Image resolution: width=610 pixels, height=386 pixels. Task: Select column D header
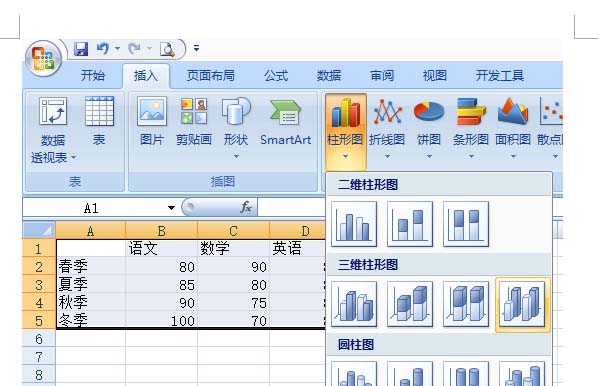[298, 230]
